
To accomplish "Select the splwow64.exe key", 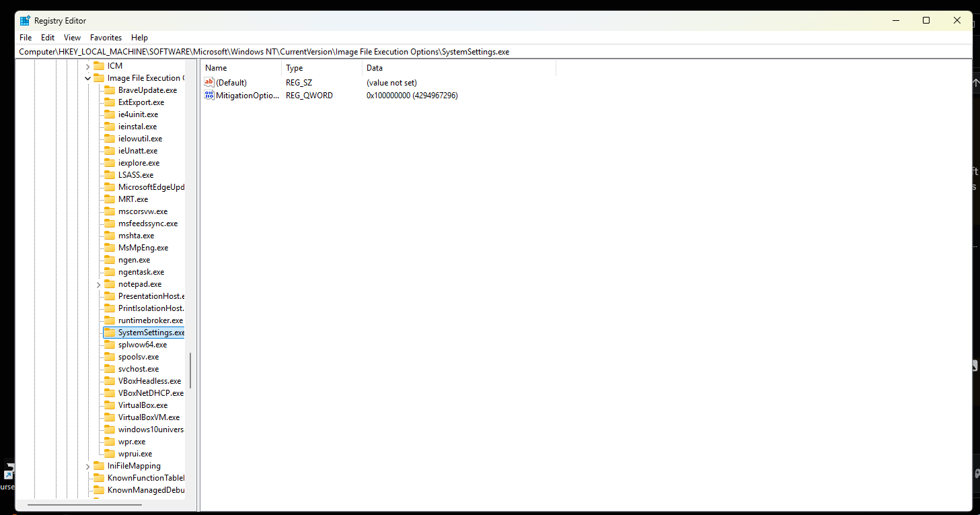I will coord(143,345).
